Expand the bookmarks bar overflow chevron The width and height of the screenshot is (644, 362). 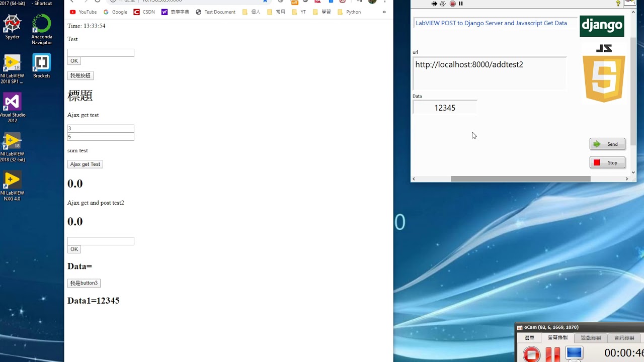coord(384,12)
